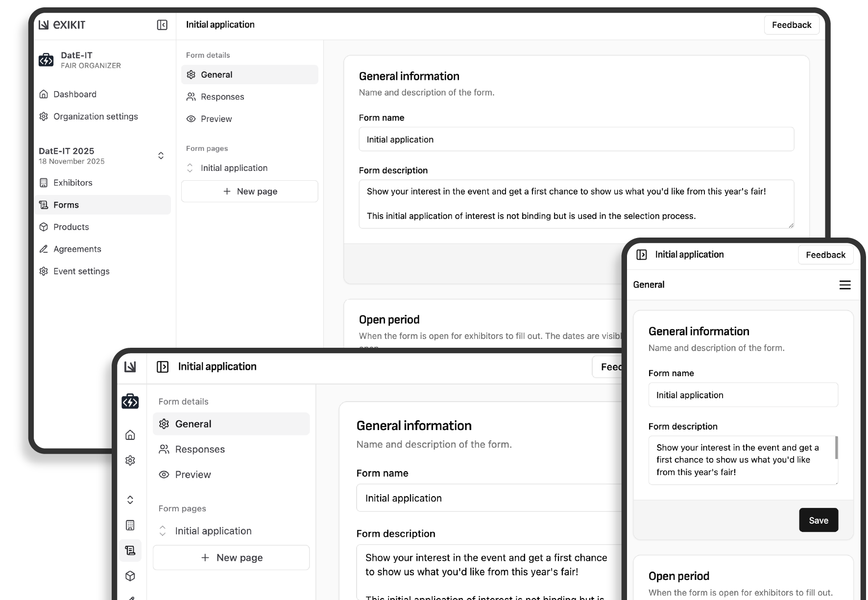Click the reorder chevrons beside Initial application page
868x600 pixels.
190,168
